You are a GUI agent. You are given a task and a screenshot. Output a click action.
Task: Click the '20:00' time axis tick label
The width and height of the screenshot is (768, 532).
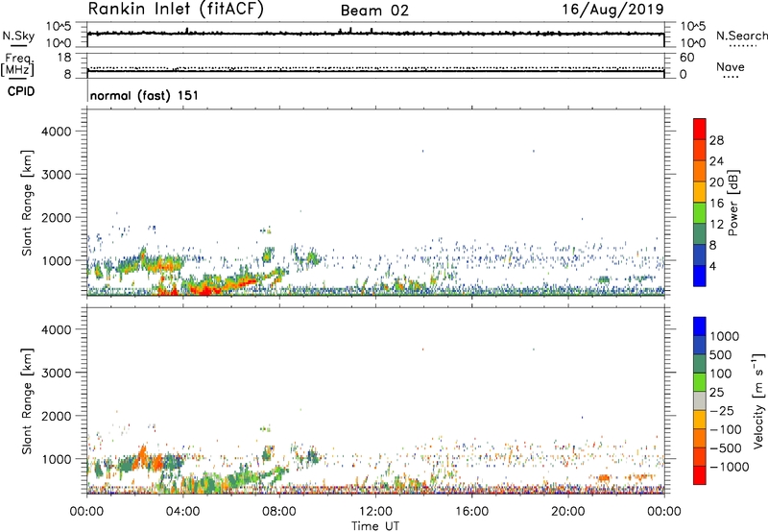coord(568,512)
